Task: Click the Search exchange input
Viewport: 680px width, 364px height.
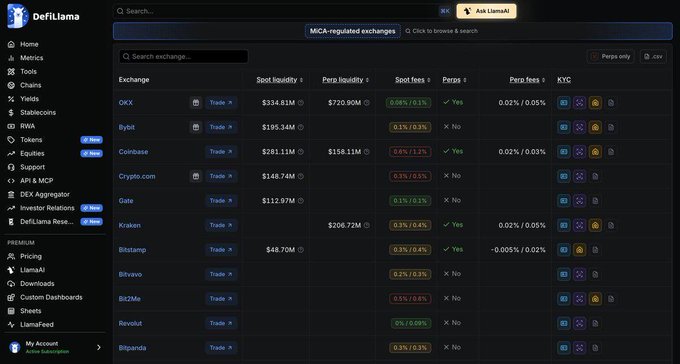Action: pos(183,56)
